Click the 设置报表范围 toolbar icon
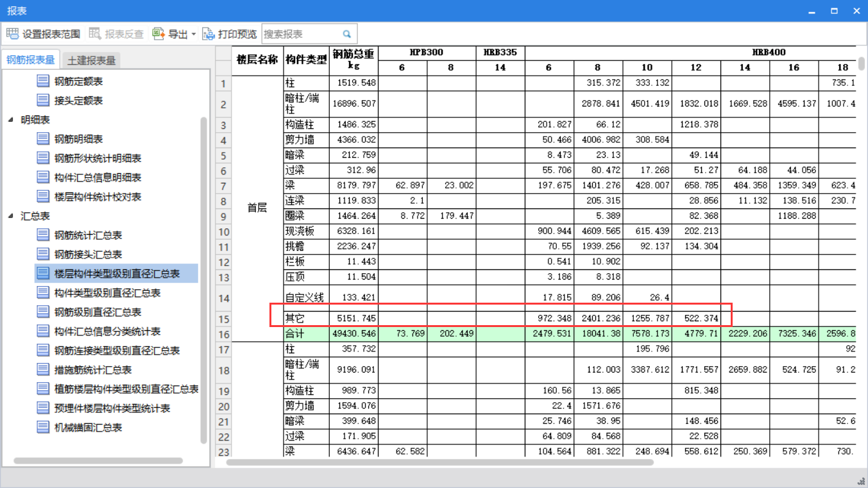The image size is (868, 488). (x=12, y=34)
